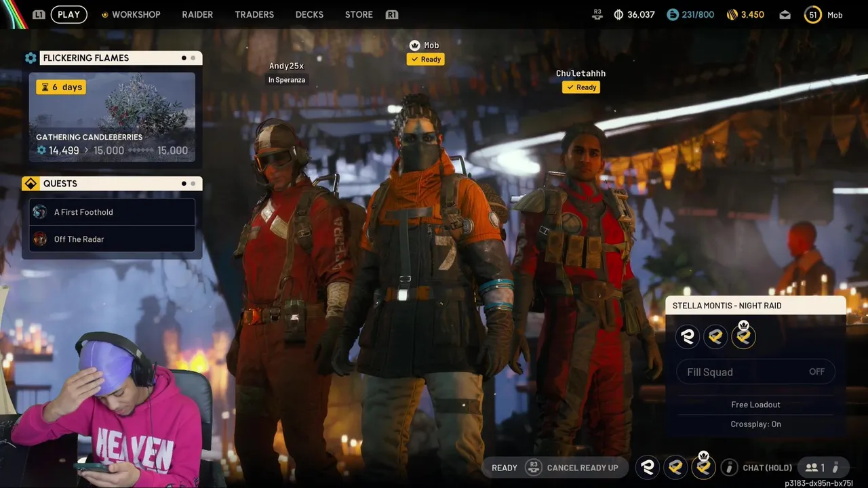Click the white squad emblem in the Stella Montis panel

(688, 336)
